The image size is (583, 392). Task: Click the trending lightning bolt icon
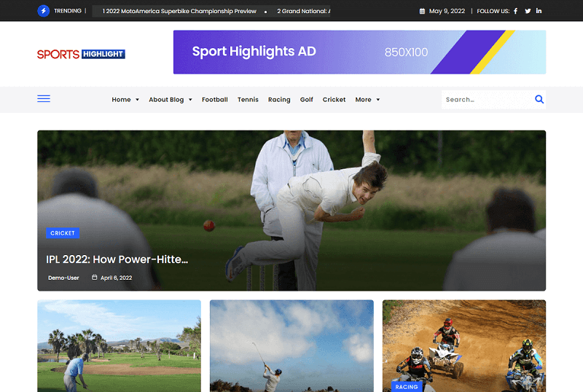tap(44, 11)
